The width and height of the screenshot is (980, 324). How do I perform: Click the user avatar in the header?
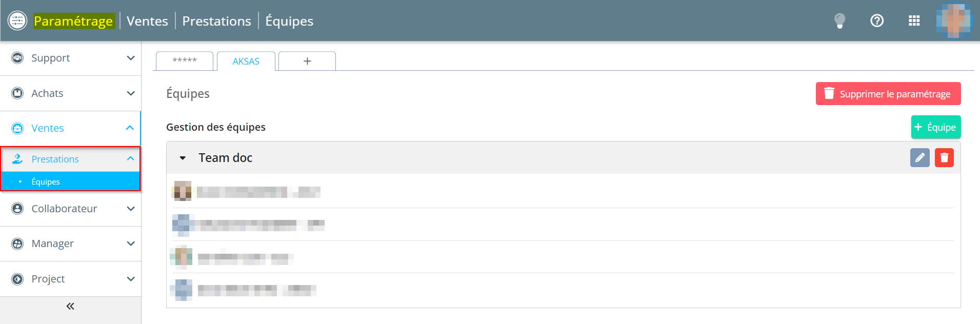point(953,21)
